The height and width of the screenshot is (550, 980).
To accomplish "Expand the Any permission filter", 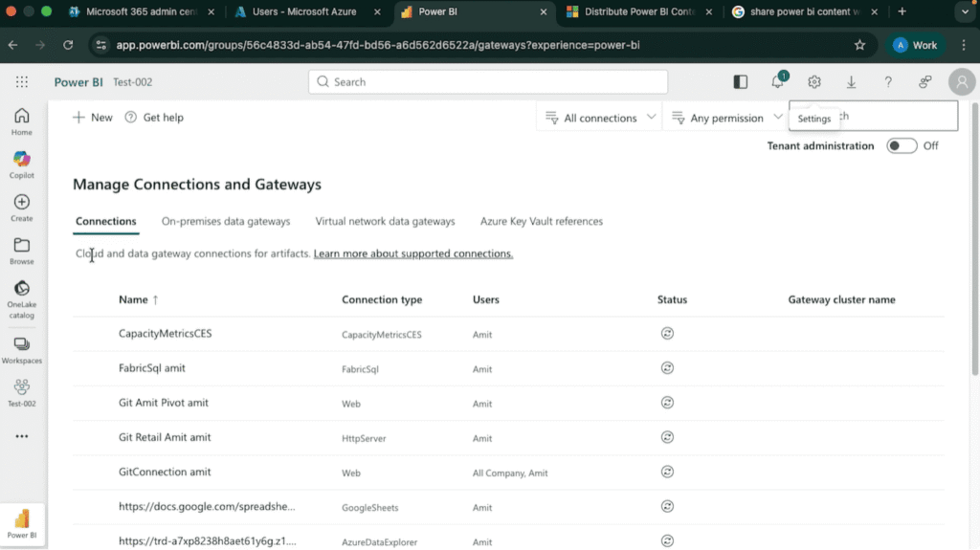I will (x=726, y=118).
